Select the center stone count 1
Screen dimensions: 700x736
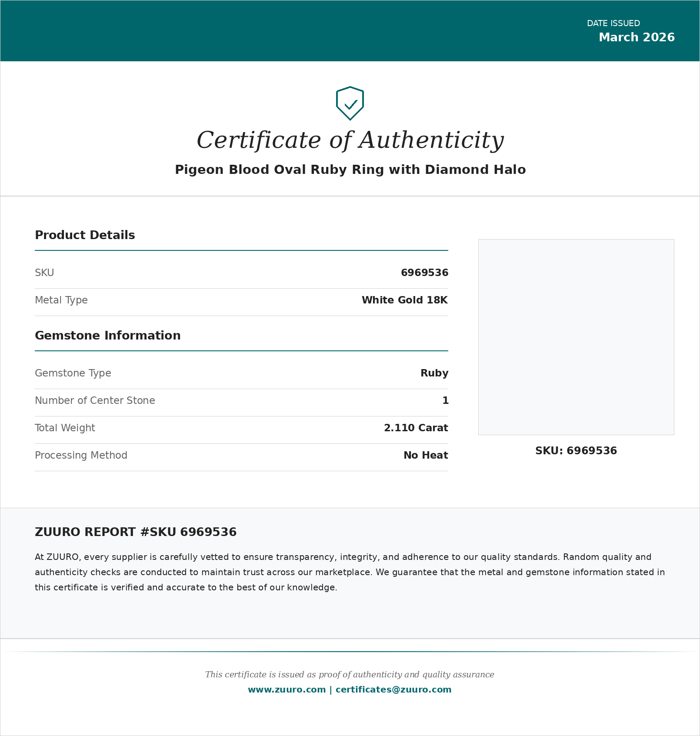pos(445,400)
